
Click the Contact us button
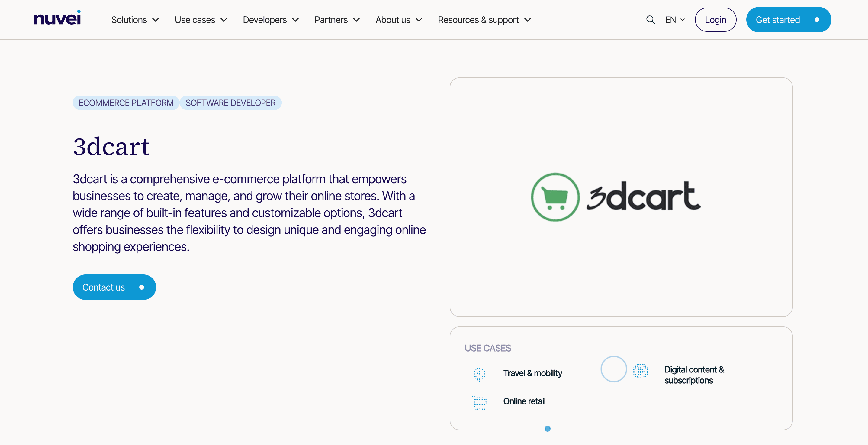click(114, 287)
